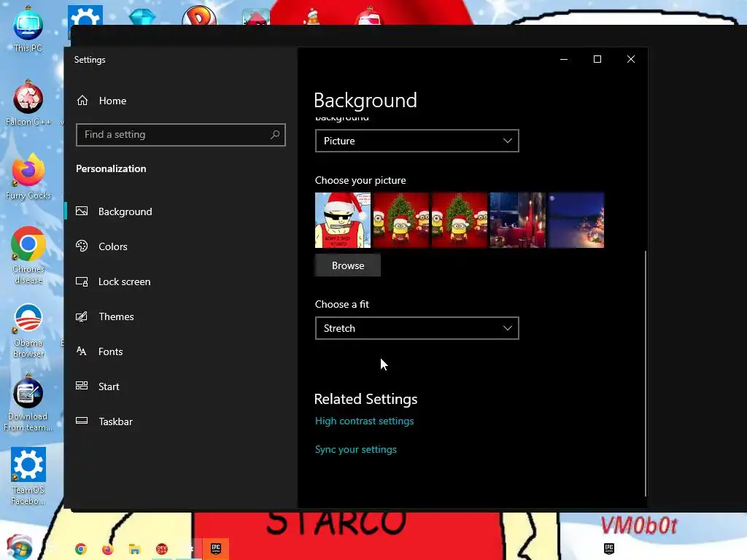Click the search magnifier in Find a setting
Screen dimensions: 747x560
click(x=275, y=135)
